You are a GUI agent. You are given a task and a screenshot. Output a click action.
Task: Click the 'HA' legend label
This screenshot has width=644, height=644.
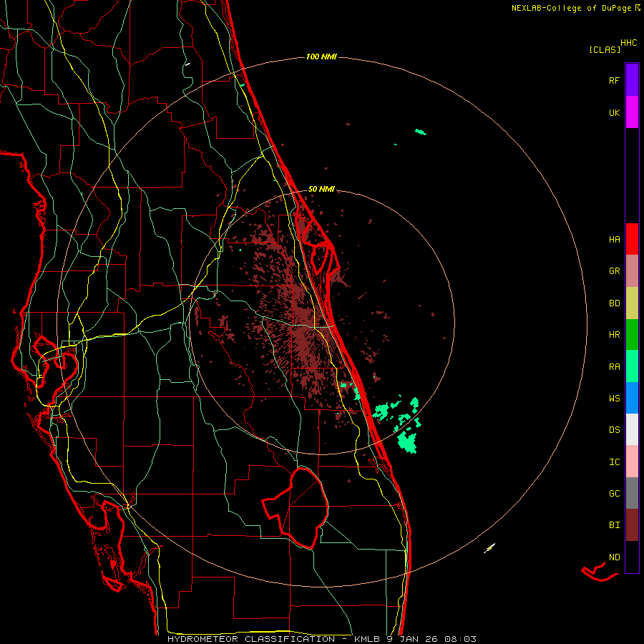(614, 240)
